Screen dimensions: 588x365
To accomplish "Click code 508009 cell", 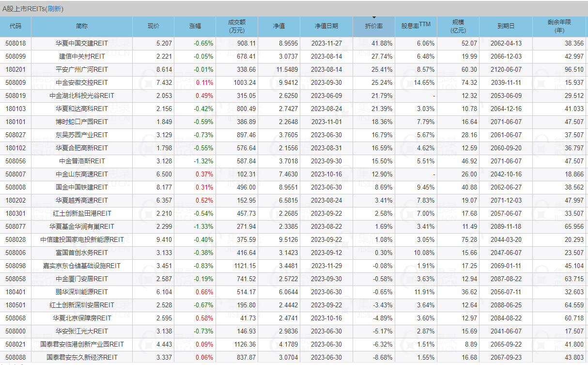I will coord(15,82).
